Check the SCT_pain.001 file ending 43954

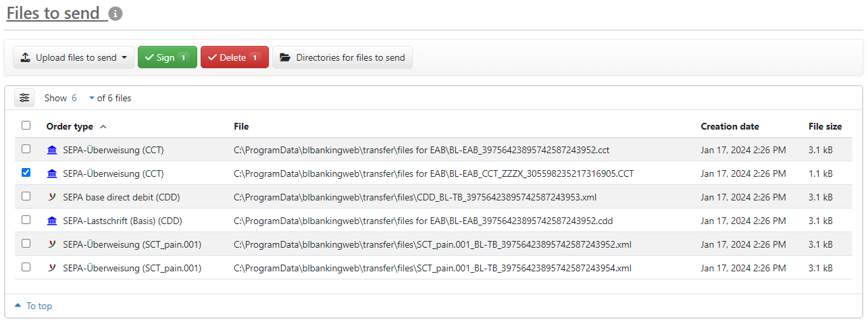(26, 267)
